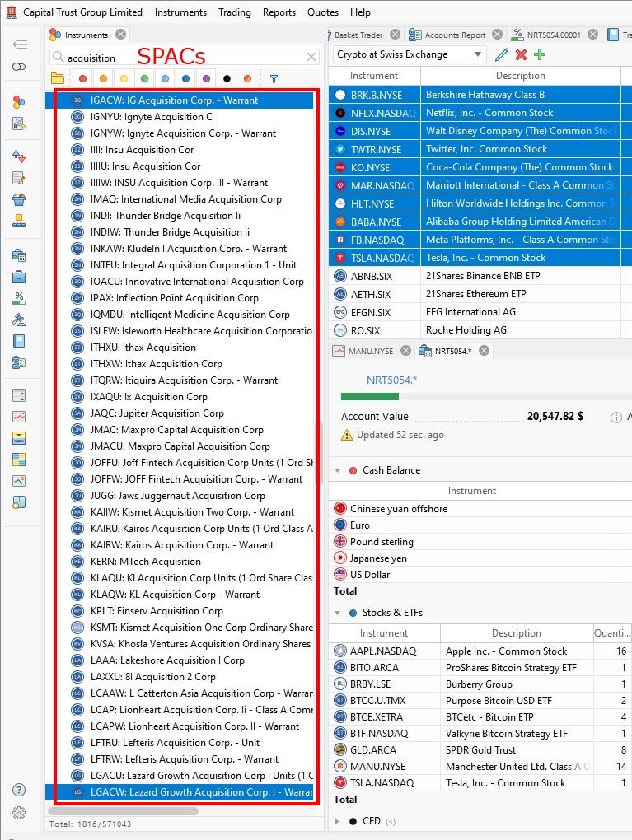The image size is (632, 840).
Task: Delete the watchlist with the red X icon
Action: click(x=521, y=54)
